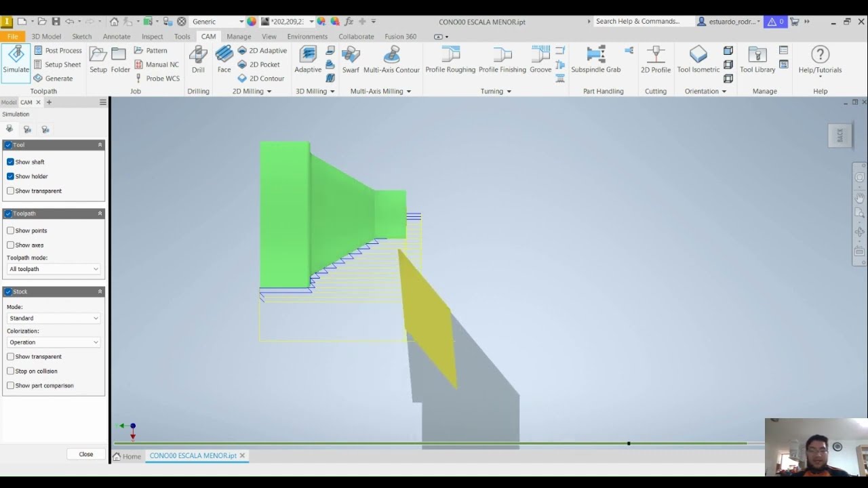Image resolution: width=868 pixels, height=488 pixels.
Task: Open the stock Mode dropdown
Action: (x=54, y=318)
